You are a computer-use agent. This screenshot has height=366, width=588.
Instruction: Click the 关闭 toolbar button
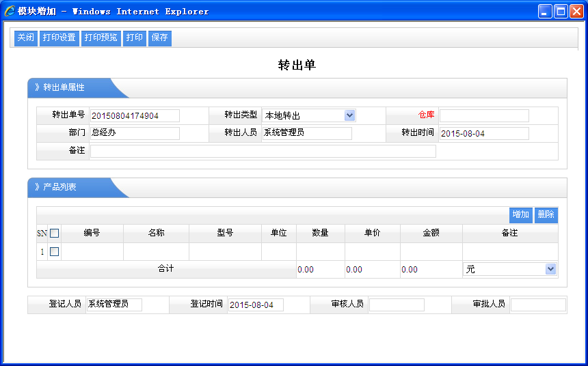(x=26, y=38)
